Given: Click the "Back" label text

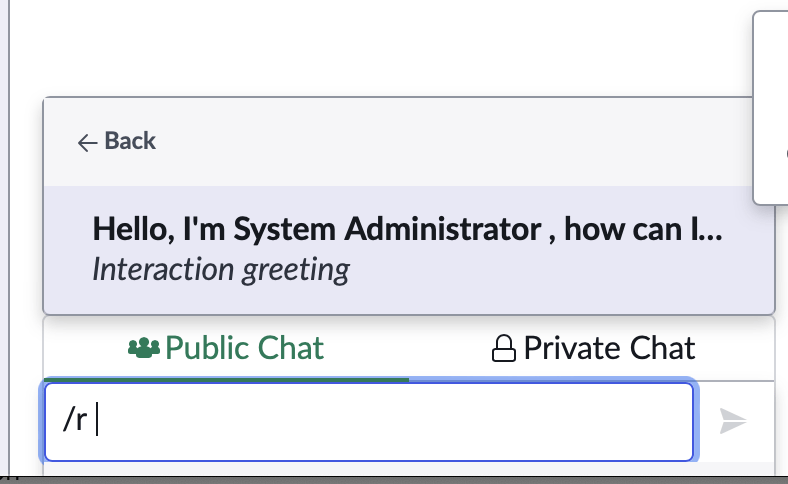Looking at the screenshot, I should (130, 141).
